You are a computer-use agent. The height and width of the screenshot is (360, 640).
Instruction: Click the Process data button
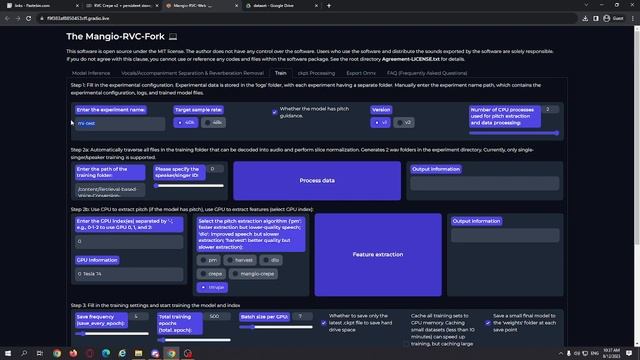click(317, 180)
